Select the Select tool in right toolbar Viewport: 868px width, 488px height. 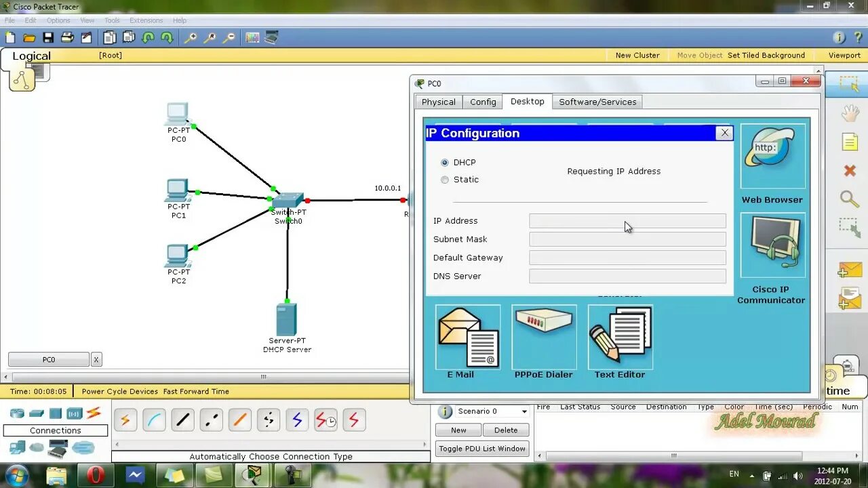pyautogui.click(x=849, y=84)
